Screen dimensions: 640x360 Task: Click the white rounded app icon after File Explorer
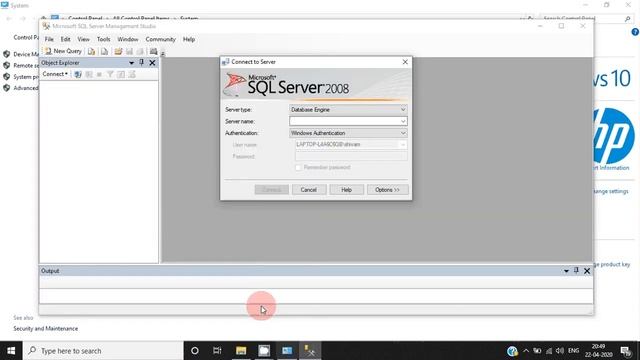point(264,351)
